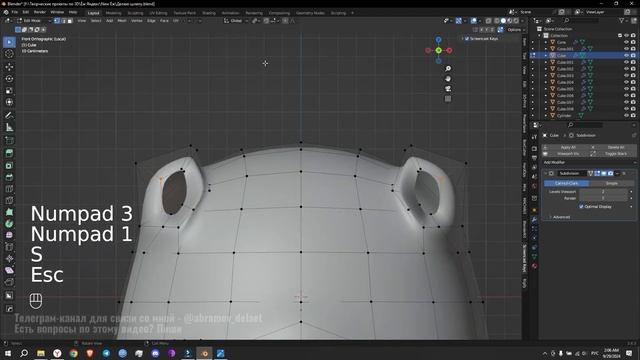
Task: Toggle the Optimal Display checkbox
Action: coord(581,207)
